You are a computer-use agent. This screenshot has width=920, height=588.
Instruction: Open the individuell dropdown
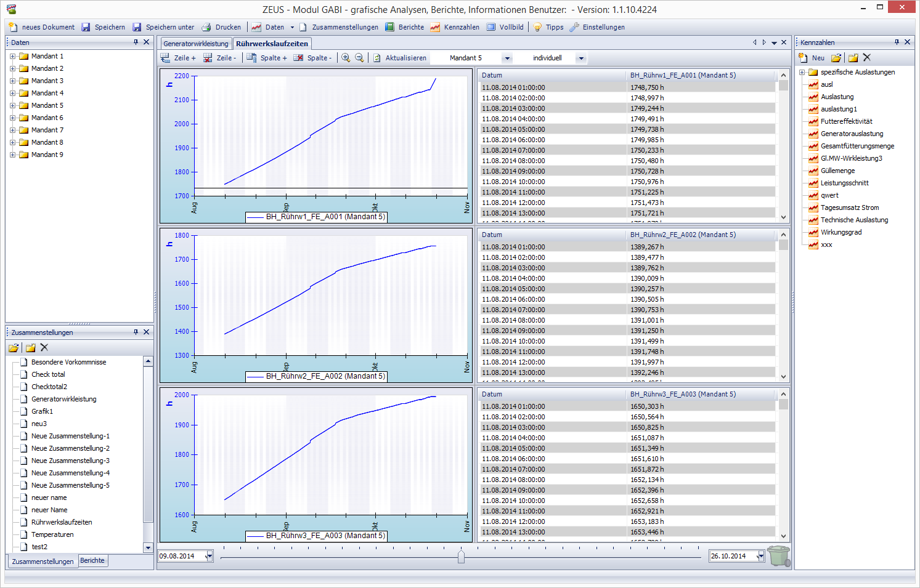[580, 58]
